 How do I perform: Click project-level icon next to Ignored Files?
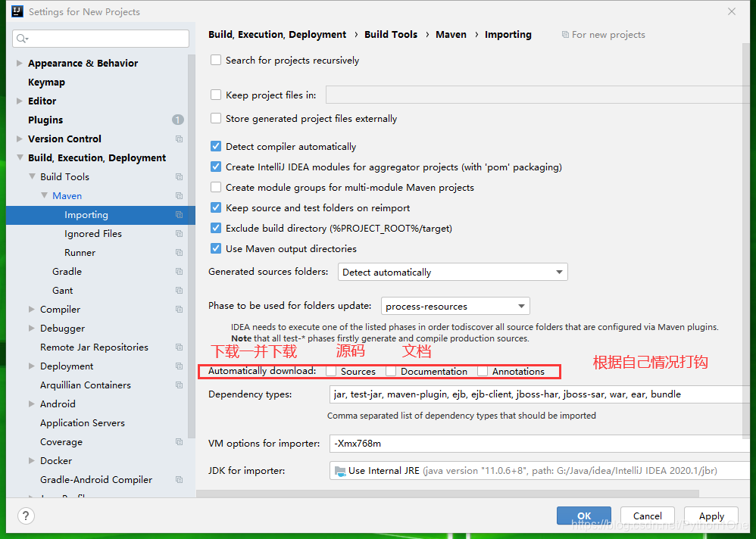(180, 234)
